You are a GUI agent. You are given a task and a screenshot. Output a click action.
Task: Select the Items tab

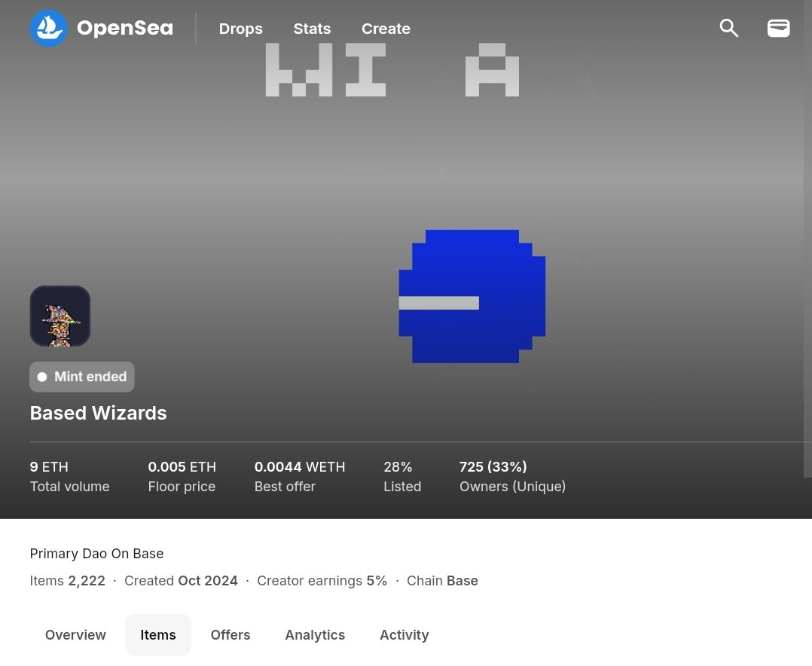point(158,635)
